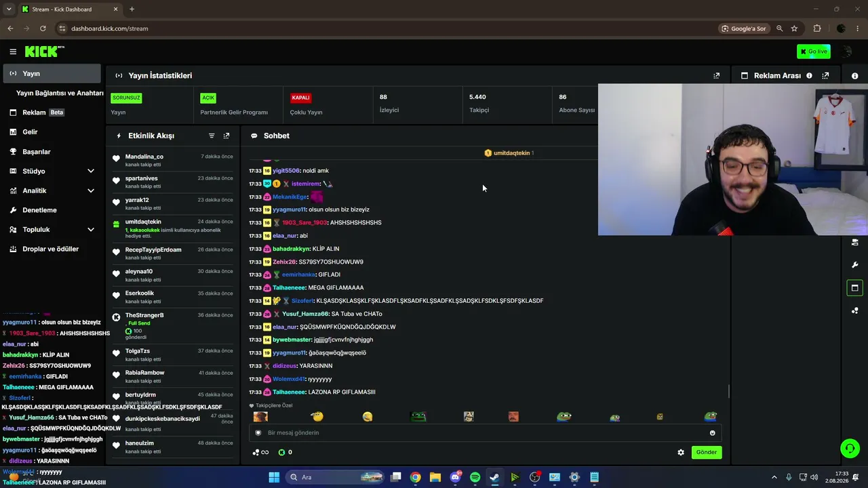This screenshot has width=868, height=488.
Task: Open a new browser tab
Action: (132, 9)
